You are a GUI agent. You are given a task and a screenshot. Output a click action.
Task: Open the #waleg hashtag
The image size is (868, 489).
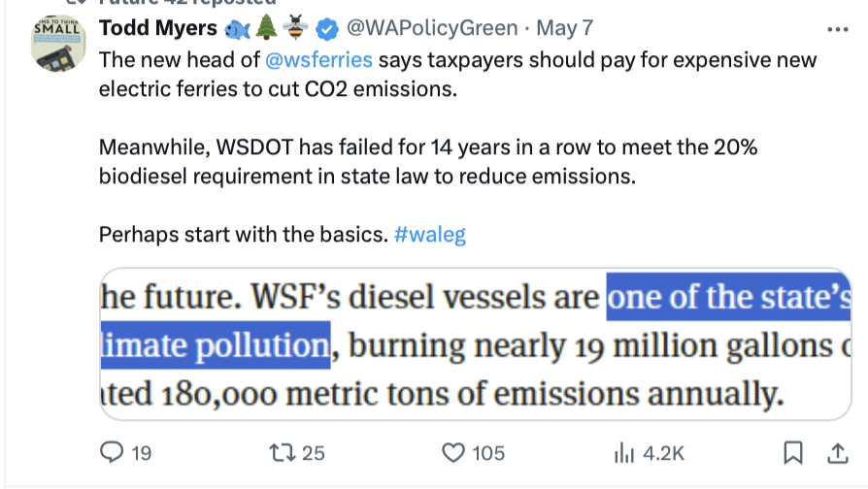(430, 235)
